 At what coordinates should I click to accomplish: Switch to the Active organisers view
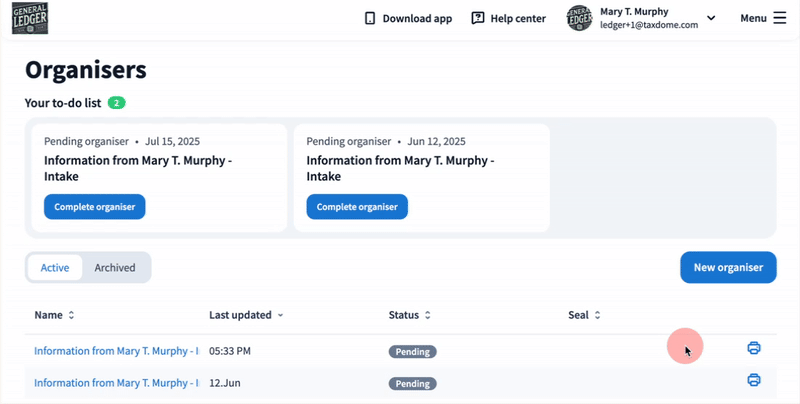[55, 268]
